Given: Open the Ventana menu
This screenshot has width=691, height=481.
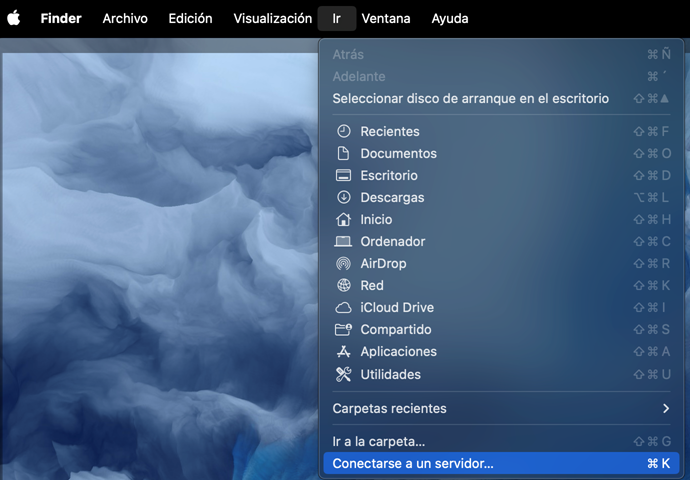Looking at the screenshot, I should 386,19.
